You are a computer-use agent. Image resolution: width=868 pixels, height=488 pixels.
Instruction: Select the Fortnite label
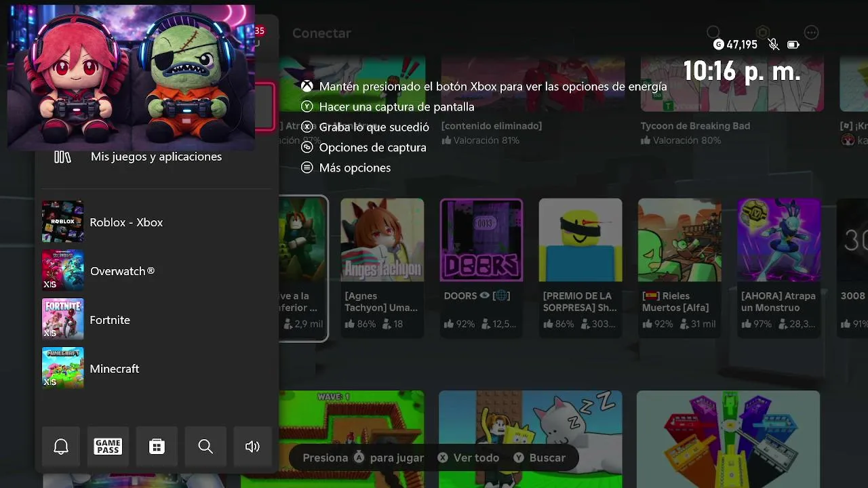coord(110,320)
